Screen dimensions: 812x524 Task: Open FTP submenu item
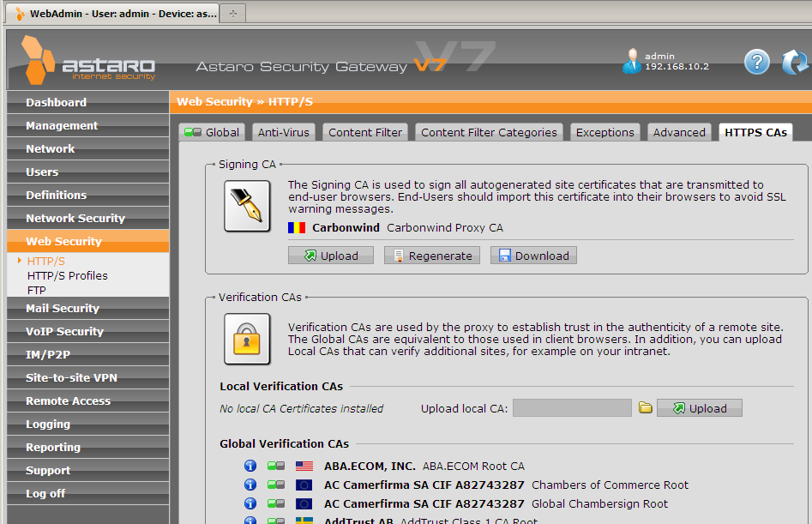pyautogui.click(x=36, y=290)
